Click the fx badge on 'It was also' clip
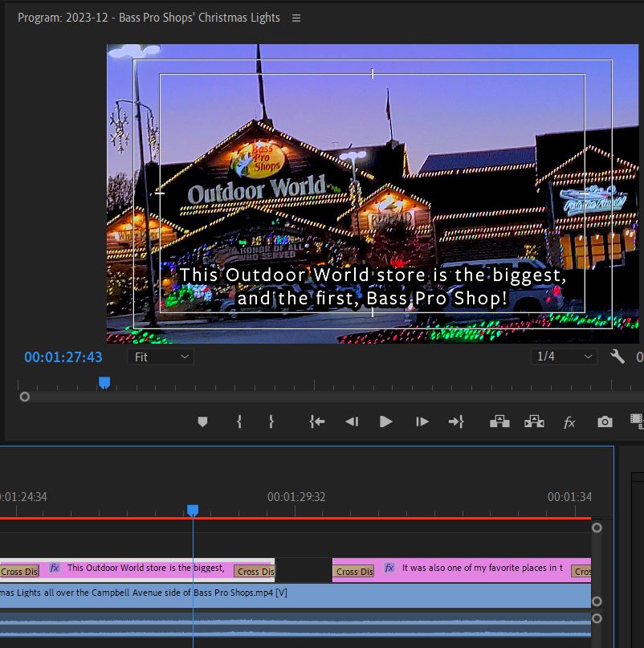 389,568
